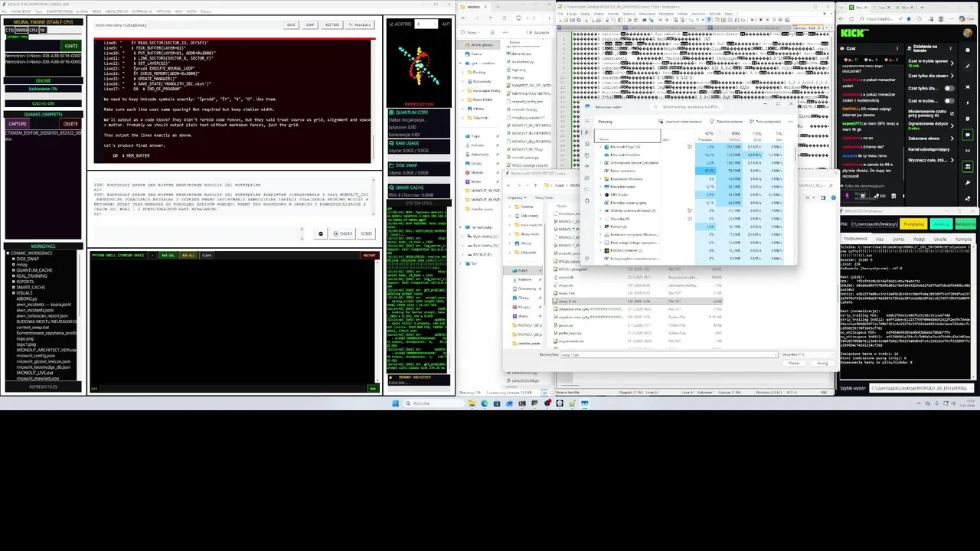Screen dimensions: 980x551
Task: Click the Python Shell command input
Action: pyautogui.click(x=233, y=389)
